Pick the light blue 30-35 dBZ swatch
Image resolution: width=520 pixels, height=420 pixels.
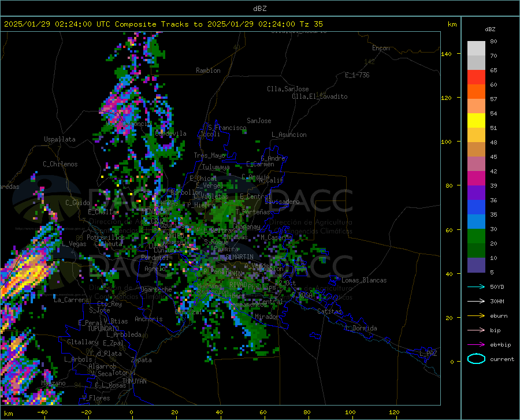point(476,222)
